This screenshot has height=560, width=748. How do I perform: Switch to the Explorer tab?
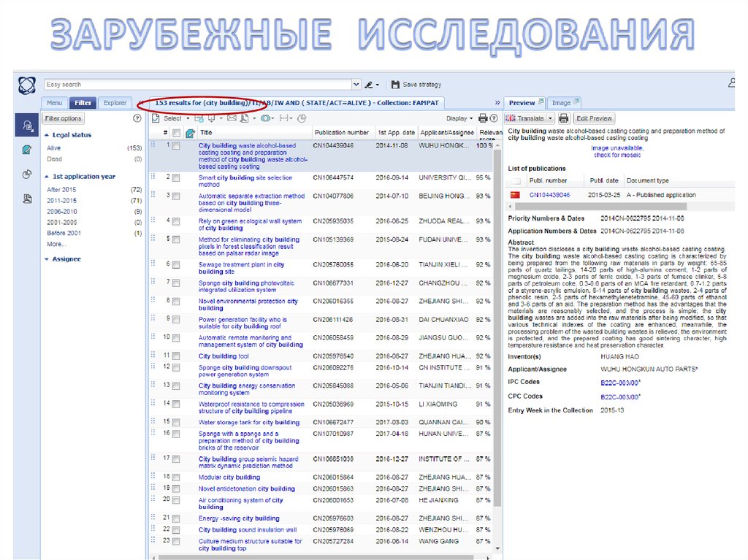(x=115, y=103)
